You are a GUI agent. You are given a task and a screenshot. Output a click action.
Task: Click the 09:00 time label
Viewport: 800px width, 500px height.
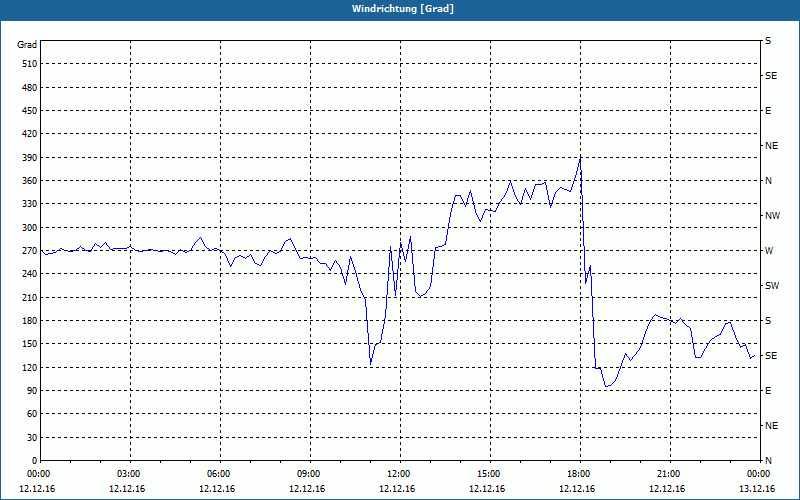point(310,474)
